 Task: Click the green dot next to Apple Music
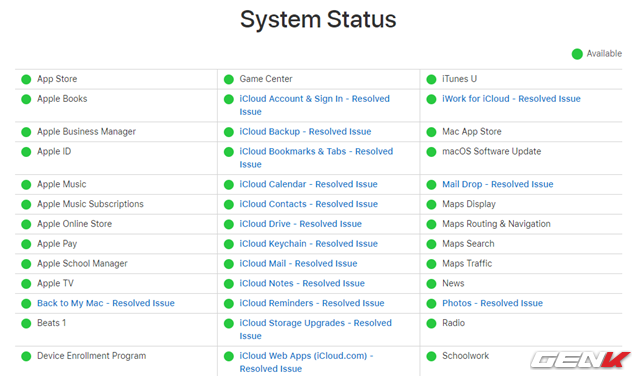click(x=26, y=185)
